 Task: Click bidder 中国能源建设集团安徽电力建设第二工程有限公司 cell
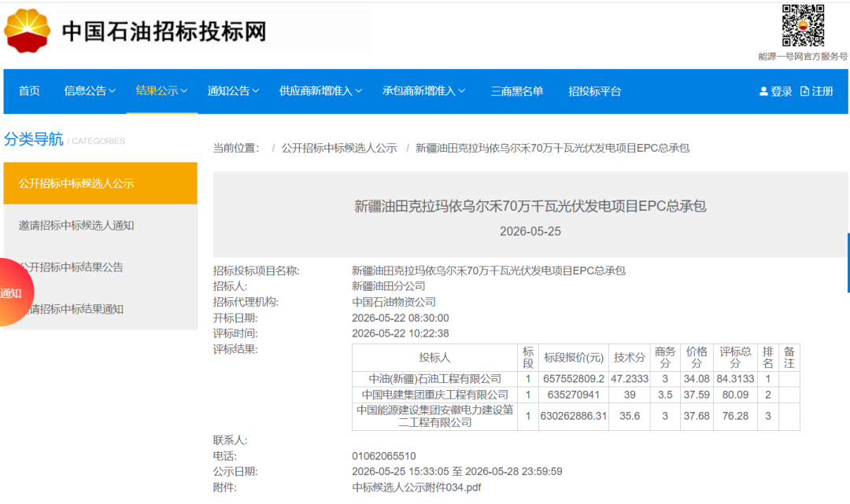434,416
